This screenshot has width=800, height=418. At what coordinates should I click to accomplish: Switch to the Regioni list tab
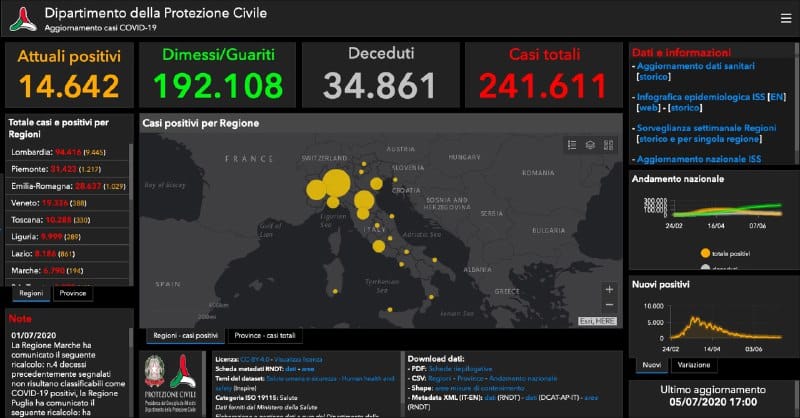click(31, 293)
